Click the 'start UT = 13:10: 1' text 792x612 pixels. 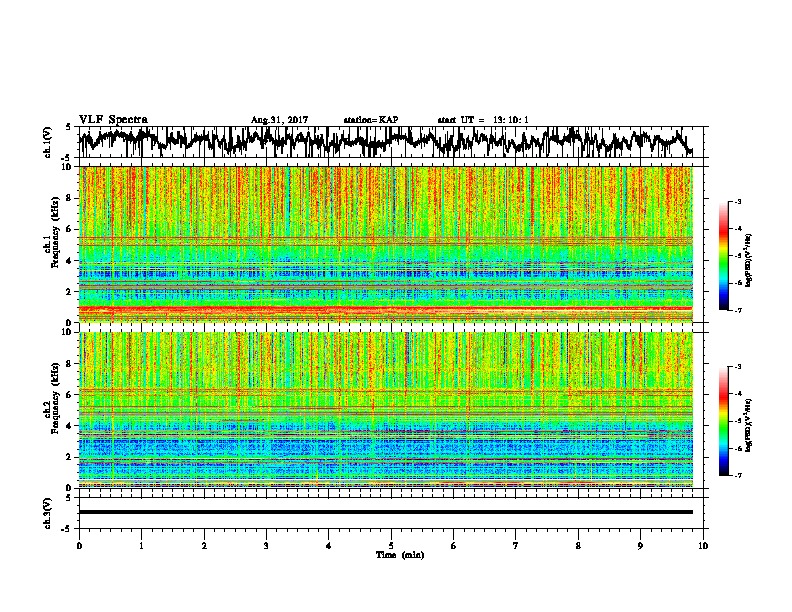[x=483, y=120]
